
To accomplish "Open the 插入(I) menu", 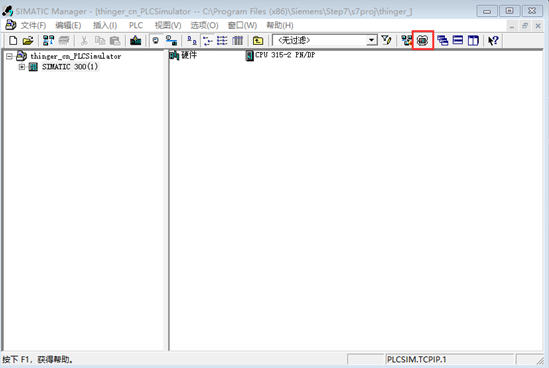I will [x=105, y=26].
